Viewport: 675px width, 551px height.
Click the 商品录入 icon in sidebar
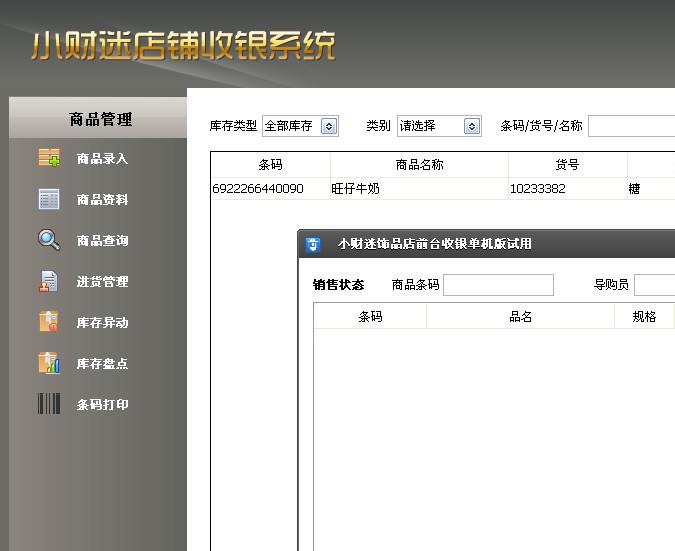(49, 158)
